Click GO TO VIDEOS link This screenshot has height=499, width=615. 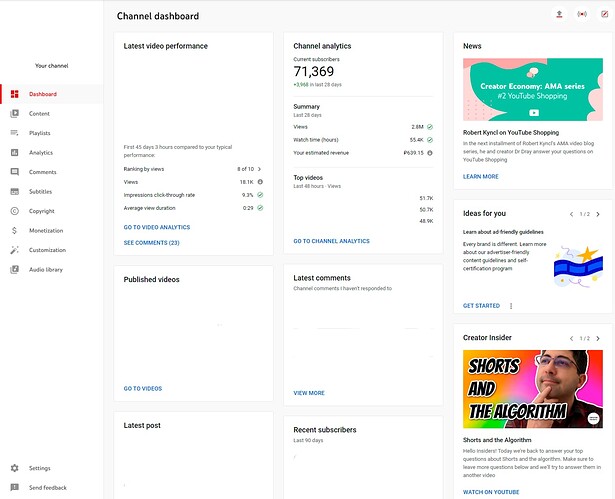[143, 388]
